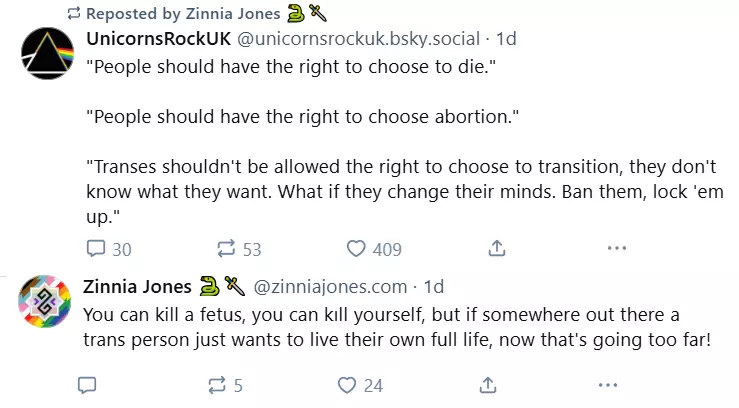Open the UnicornsRockUK prism avatar

[48, 53]
